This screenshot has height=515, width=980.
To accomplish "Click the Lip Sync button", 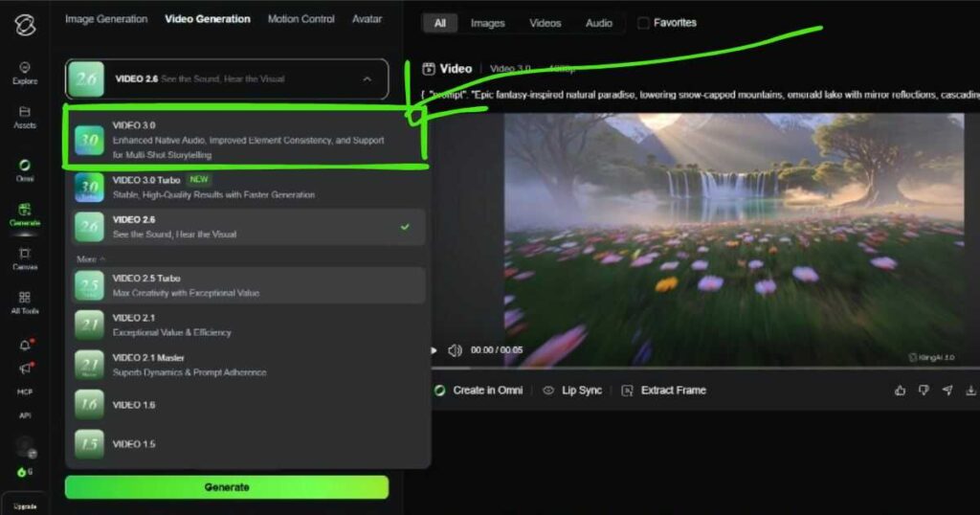I will pos(572,390).
